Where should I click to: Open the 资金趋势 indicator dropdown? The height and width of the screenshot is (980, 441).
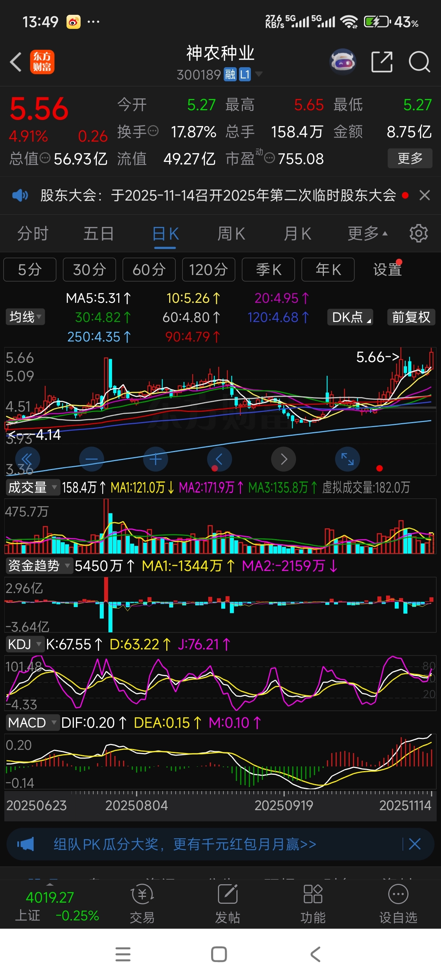click(39, 566)
